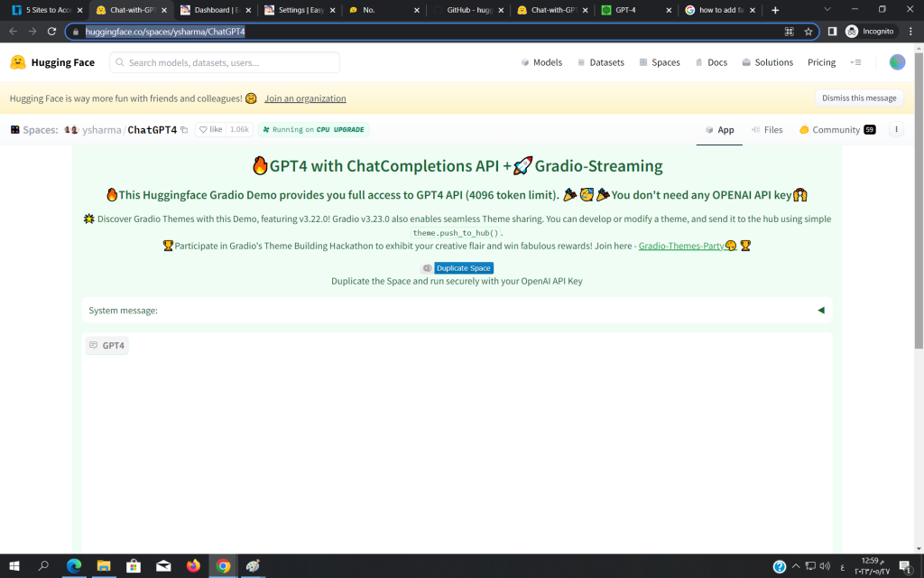Copy the space name icon
Screen dimensions: 924x578
tap(184, 130)
